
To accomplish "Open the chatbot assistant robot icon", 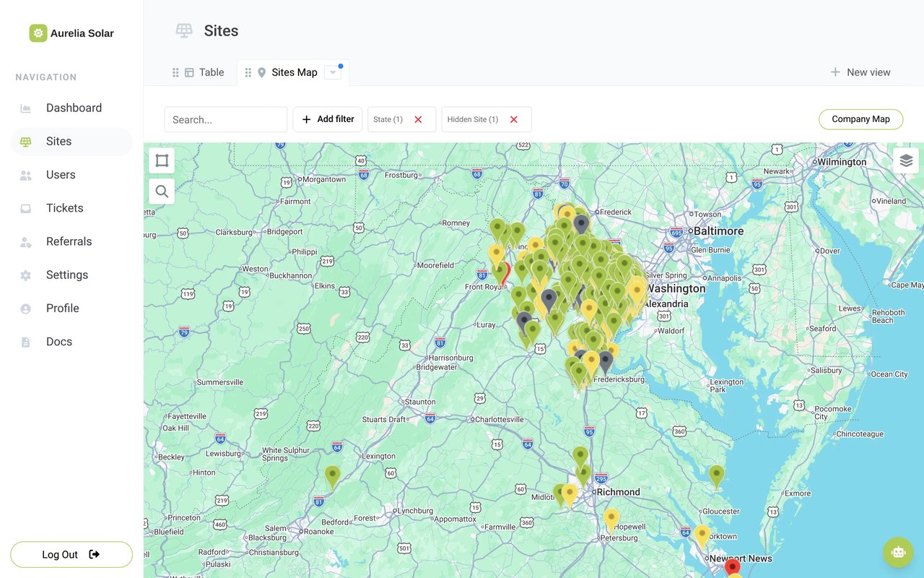I will click(x=898, y=552).
